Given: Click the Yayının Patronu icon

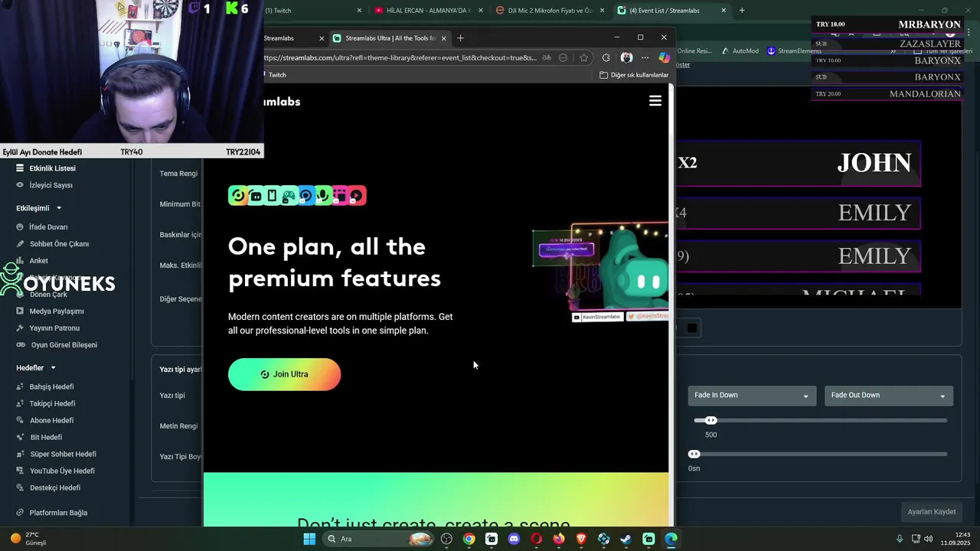Looking at the screenshot, I should 21,328.
